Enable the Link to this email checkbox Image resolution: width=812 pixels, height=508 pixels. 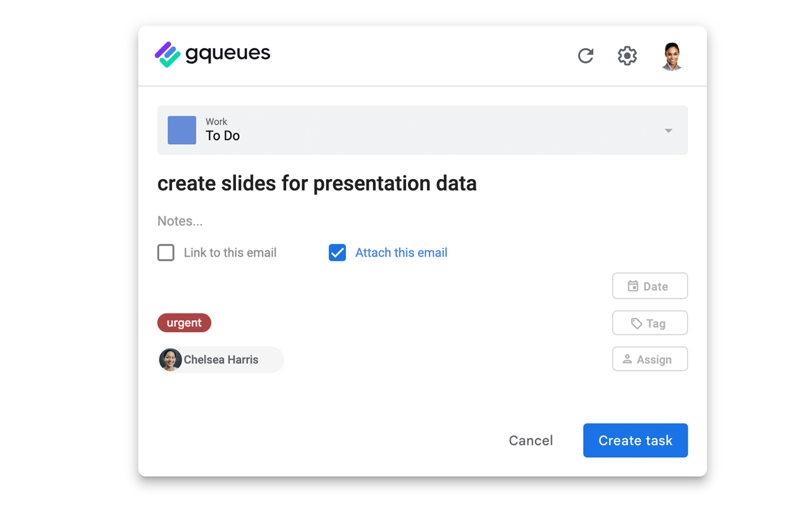click(x=166, y=252)
